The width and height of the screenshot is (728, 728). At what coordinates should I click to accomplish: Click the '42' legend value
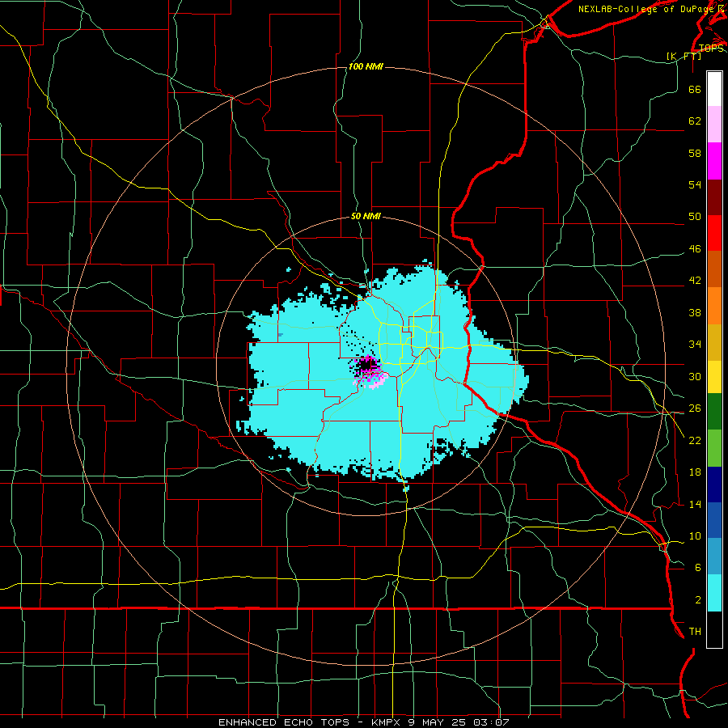coord(695,281)
